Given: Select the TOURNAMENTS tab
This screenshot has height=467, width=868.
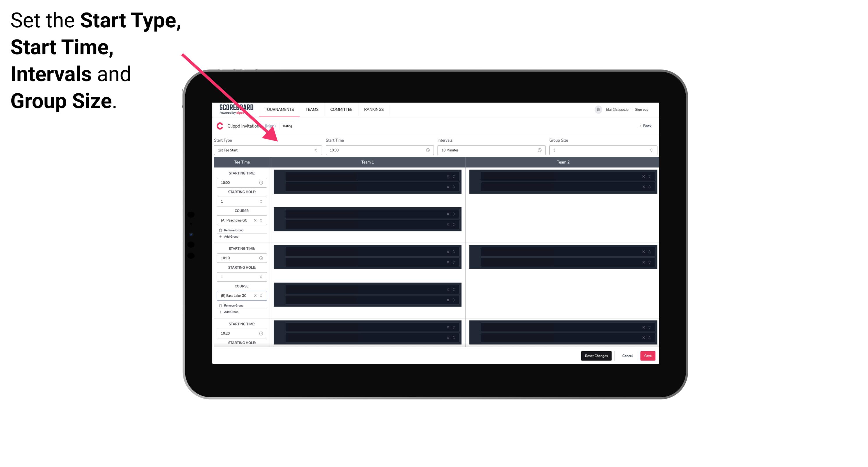Looking at the screenshot, I should 279,109.
